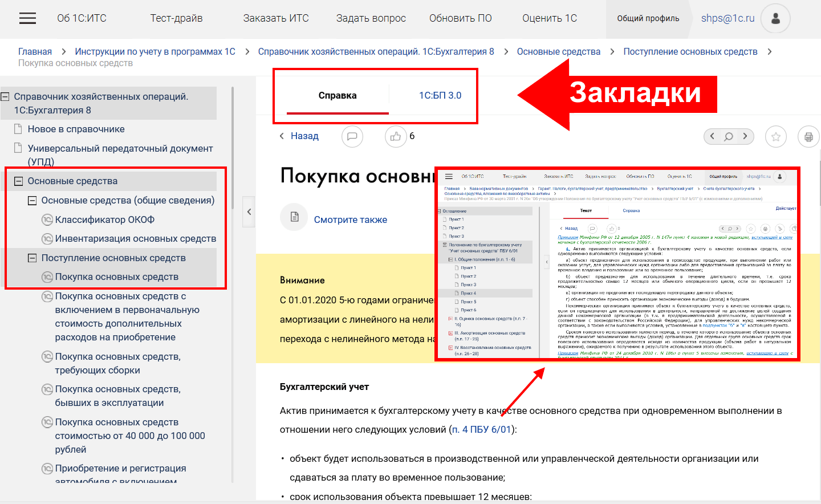Open the Смотрите также link
This screenshot has height=504, width=821.
tap(351, 220)
